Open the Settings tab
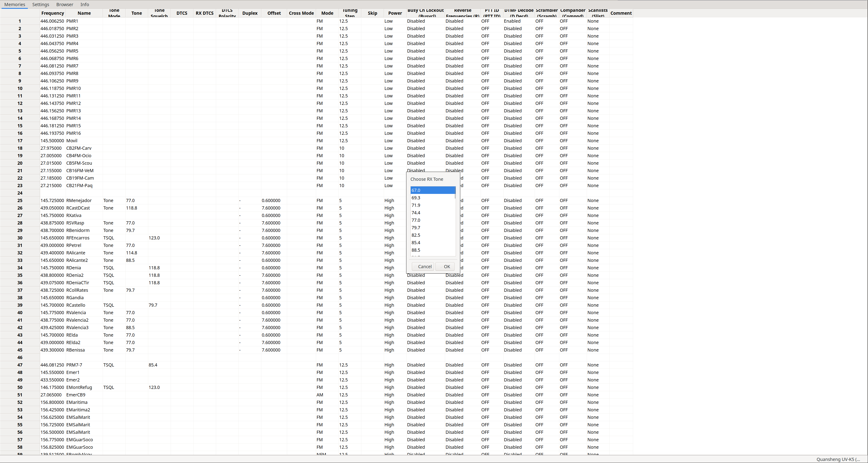This screenshot has width=868, height=463. click(41, 4)
